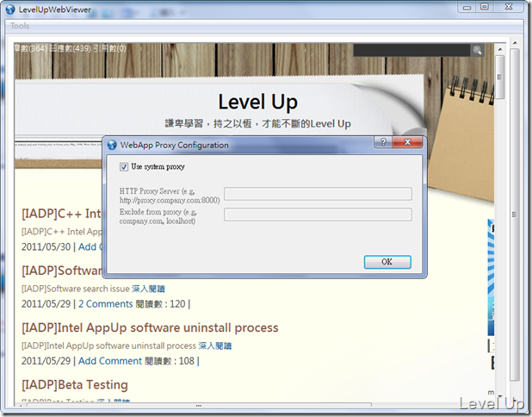Viewport: 532px width, 417px height.
Task: Open the [IADP]Intel AppUp software uninstall process post
Action: pos(150,327)
